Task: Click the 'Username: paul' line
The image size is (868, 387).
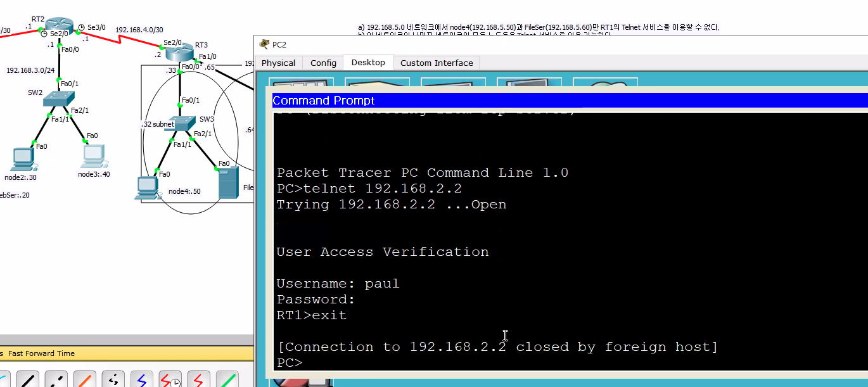Action: [338, 284]
